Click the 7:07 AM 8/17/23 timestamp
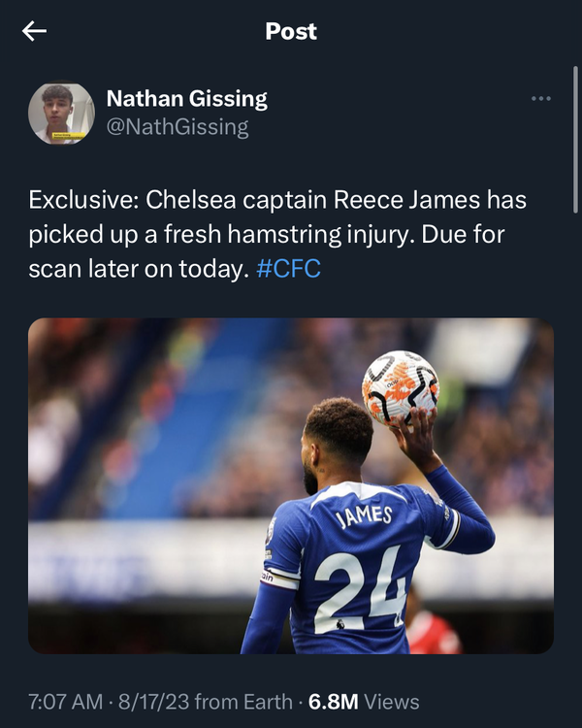The height and width of the screenshot is (728, 582). 109,702
